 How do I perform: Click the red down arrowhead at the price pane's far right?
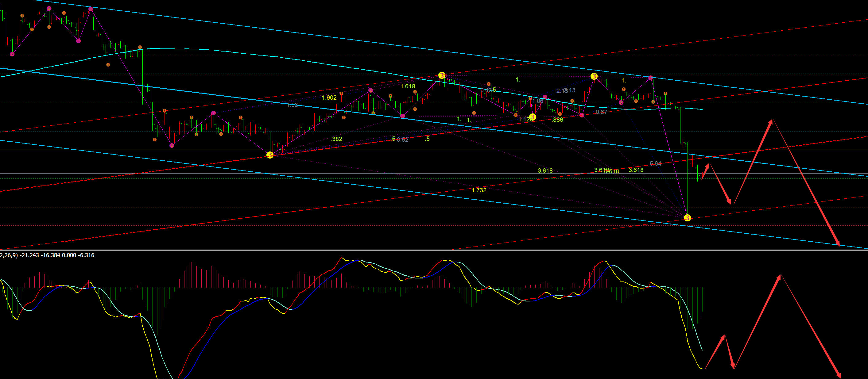point(838,243)
